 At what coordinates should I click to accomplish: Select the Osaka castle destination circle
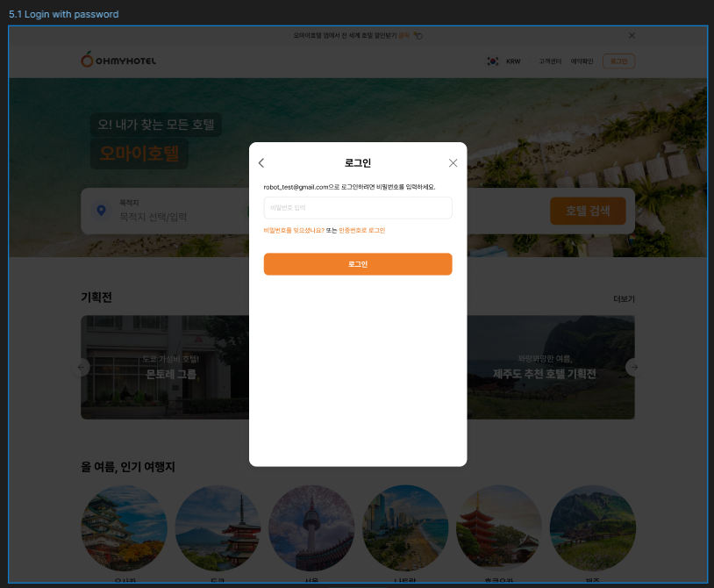pos(124,528)
